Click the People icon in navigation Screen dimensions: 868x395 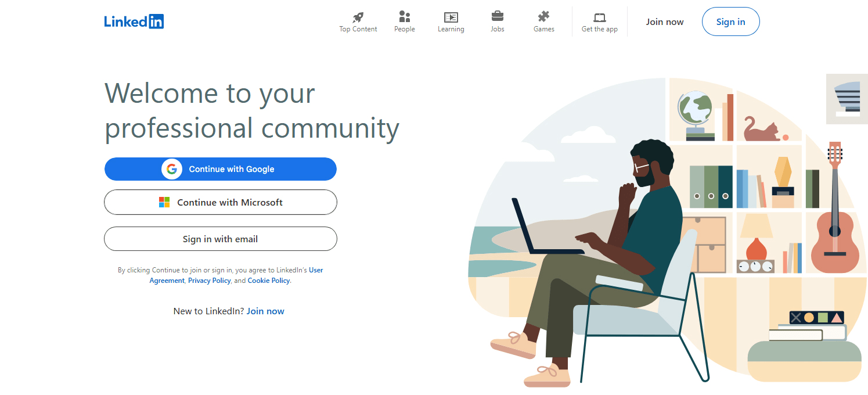405,17
